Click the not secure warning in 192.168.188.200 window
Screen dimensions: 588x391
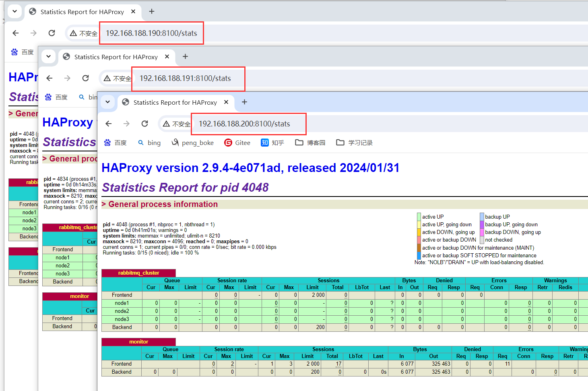pos(176,124)
